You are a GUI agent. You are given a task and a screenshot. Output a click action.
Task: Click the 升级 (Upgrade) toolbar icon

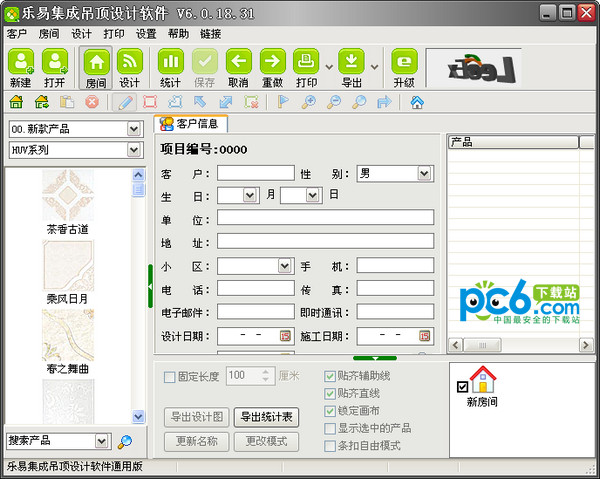[x=404, y=62]
